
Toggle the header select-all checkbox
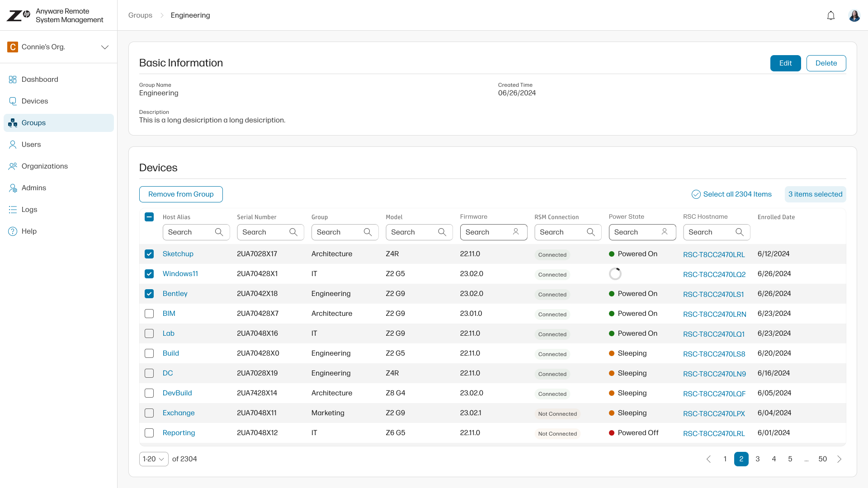pos(149,217)
